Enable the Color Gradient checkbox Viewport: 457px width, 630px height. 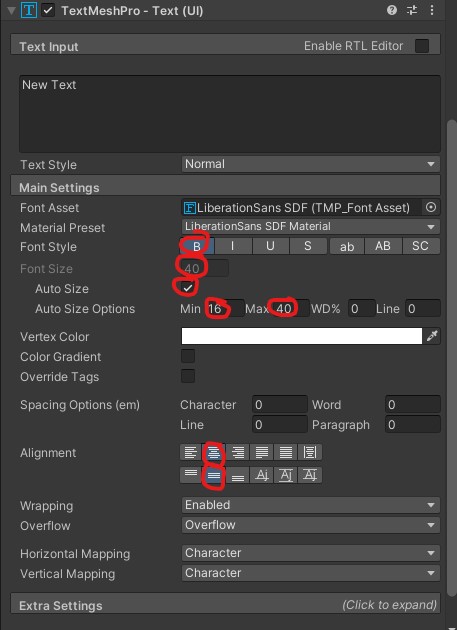188,356
